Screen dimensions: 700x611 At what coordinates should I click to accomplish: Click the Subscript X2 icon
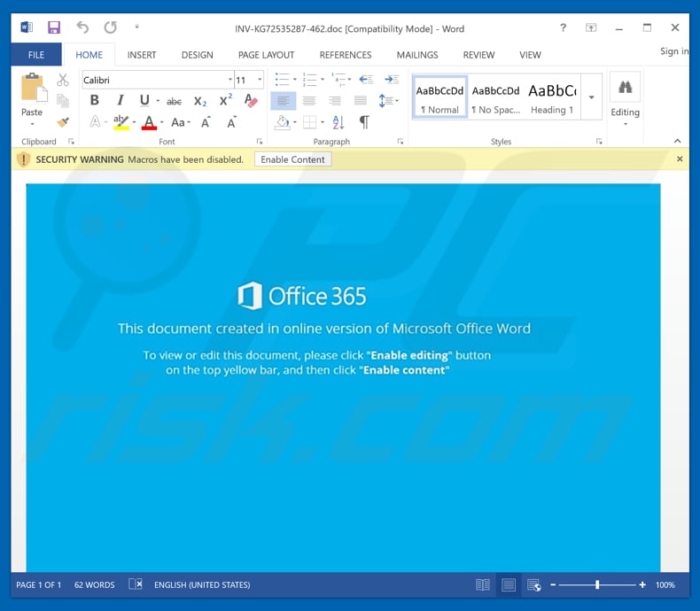point(200,101)
